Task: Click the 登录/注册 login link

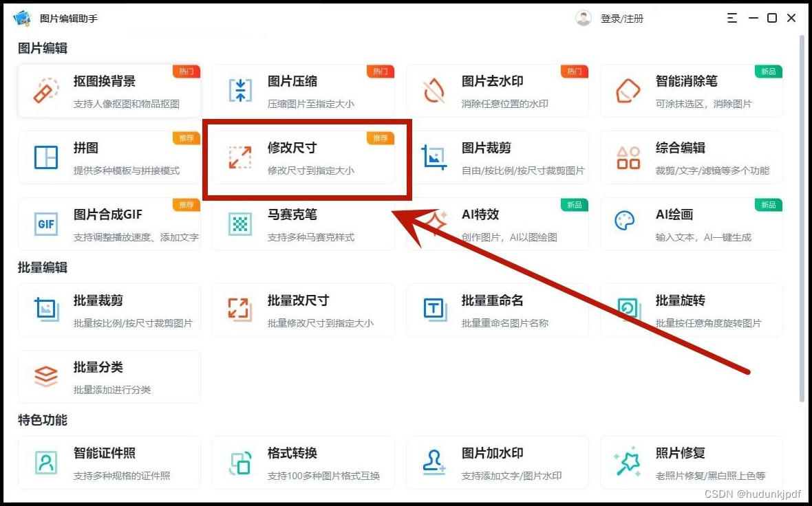Action: pyautogui.click(x=621, y=19)
